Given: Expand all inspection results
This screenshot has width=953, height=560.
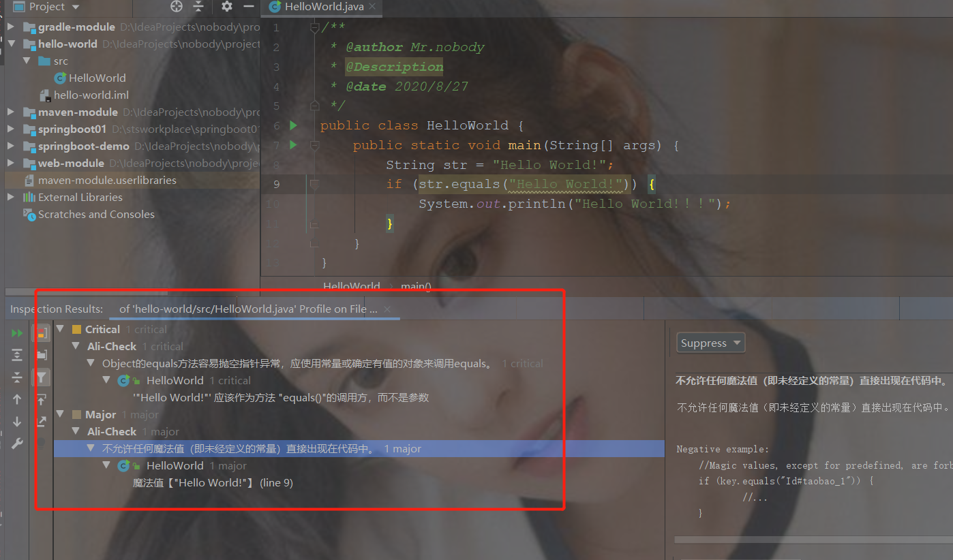Looking at the screenshot, I should (x=17, y=355).
